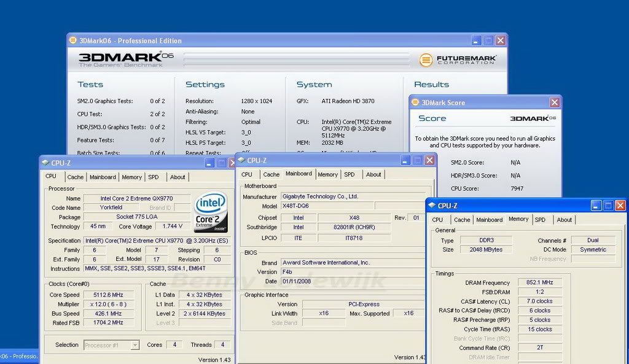Open About tab in CPU-Z Mainboard window

point(373,174)
